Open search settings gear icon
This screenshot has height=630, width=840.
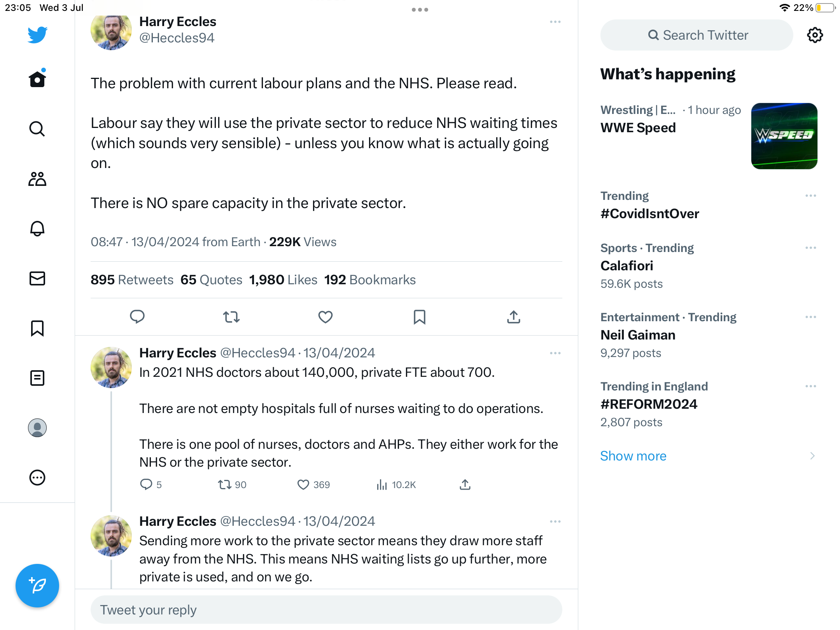(x=815, y=35)
